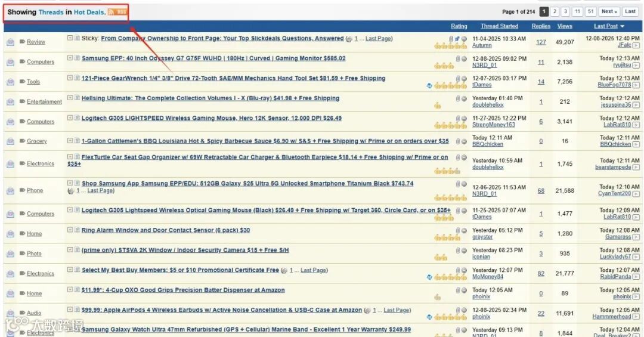Sort threads by the Replies column
Screen dimensions: 644x337
(x=541, y=26)
